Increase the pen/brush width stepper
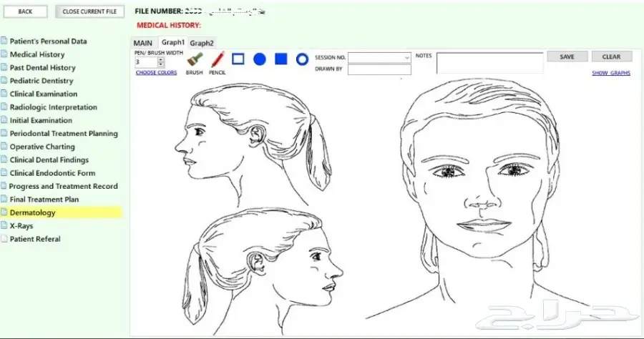The image size is (644, 339). pos(161,60)
